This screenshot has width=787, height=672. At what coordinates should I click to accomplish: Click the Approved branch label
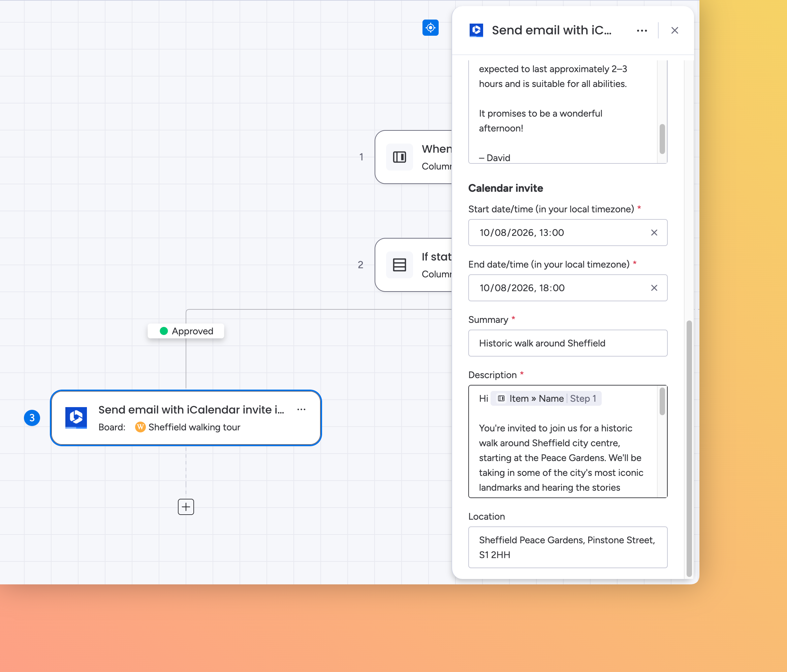(186, 331)
